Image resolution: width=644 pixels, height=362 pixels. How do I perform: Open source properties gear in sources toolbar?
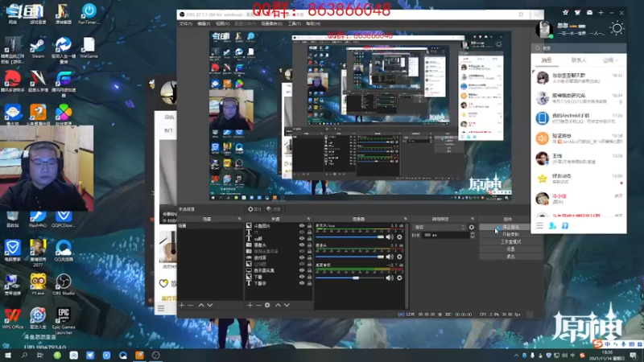[267, 305]
